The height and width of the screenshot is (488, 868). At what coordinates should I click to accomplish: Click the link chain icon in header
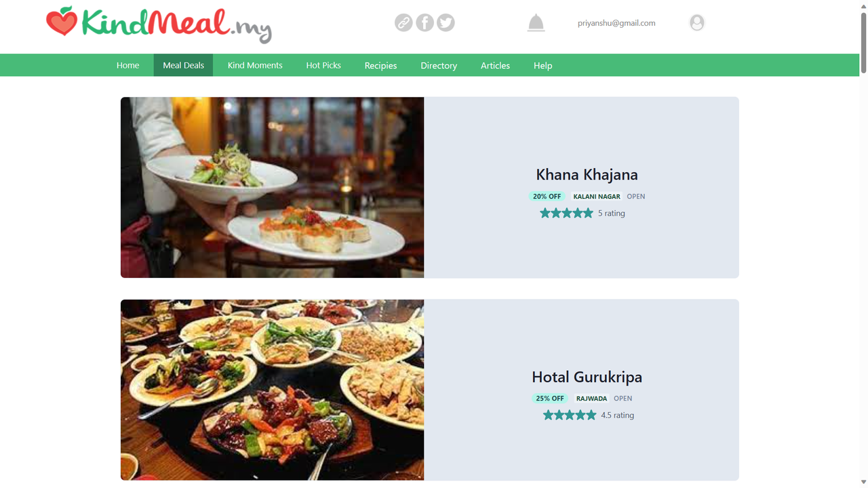(x=403, y=22)
